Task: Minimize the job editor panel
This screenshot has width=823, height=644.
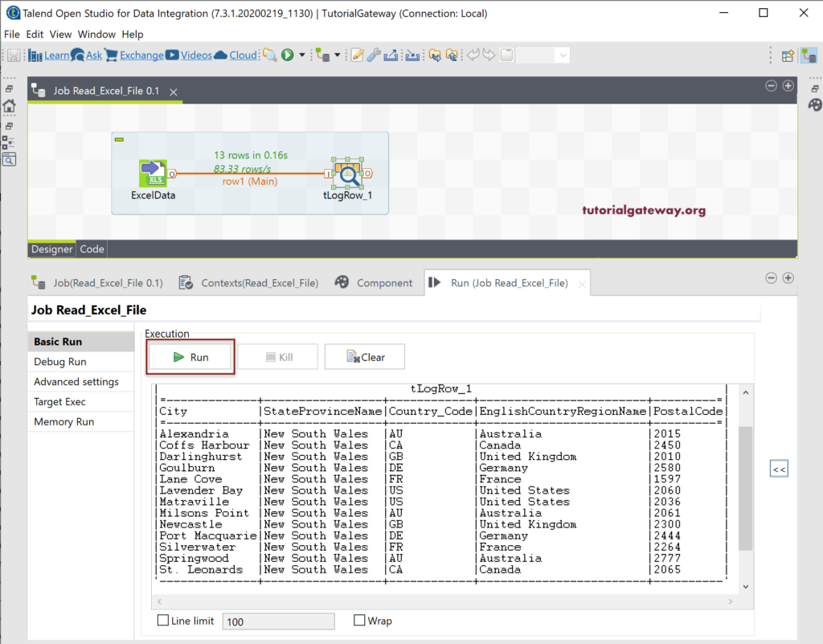Action: (x=771, y=85)
